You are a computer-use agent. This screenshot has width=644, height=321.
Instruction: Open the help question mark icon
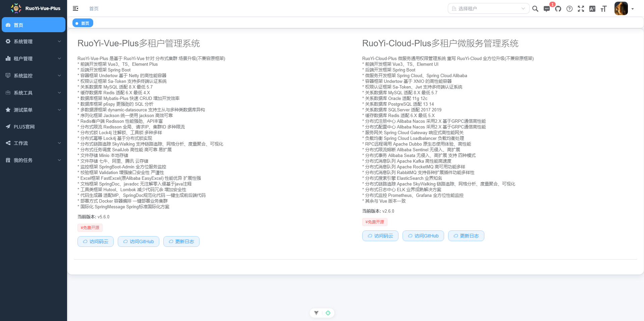tap(570, 9)
